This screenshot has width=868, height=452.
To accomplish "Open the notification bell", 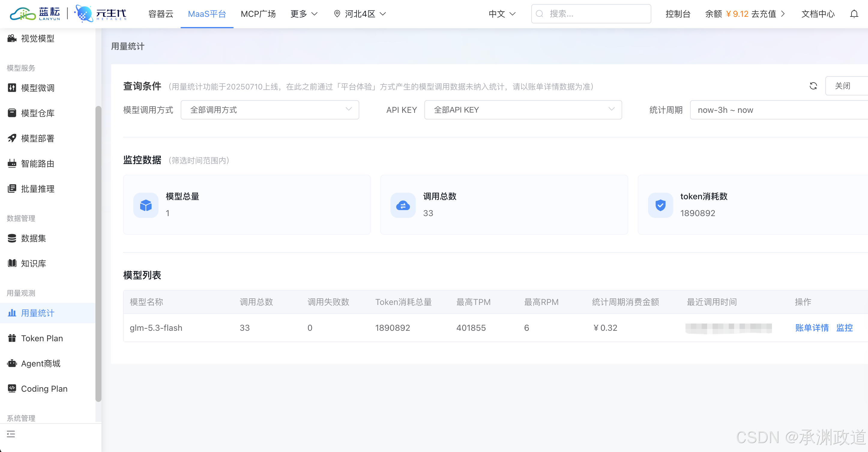I will tap(854, 14).
